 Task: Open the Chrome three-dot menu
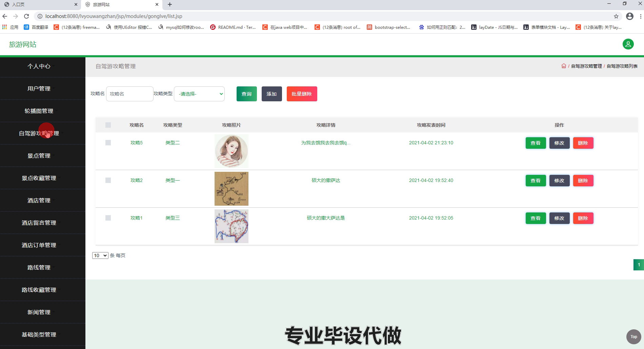coord(640,16)
